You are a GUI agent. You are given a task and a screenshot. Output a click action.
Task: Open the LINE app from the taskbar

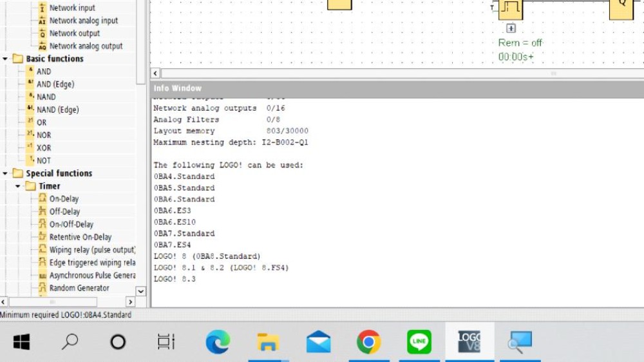pyautogui.click(x=419, y=342)
